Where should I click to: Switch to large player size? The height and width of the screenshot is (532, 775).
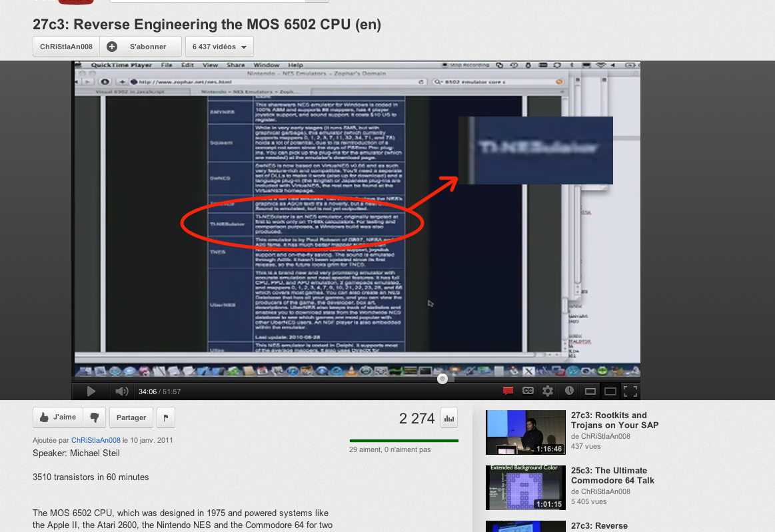tap(610, 392)
